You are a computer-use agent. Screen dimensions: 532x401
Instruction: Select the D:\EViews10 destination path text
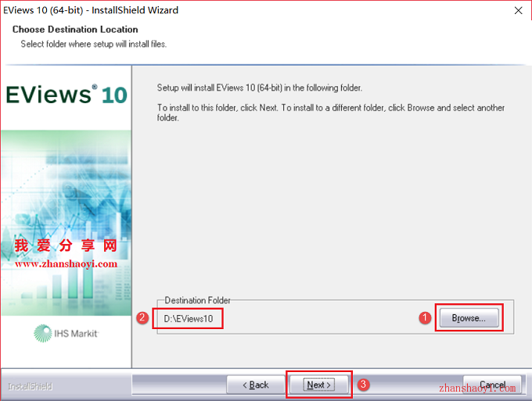click(x=189, y=319)
